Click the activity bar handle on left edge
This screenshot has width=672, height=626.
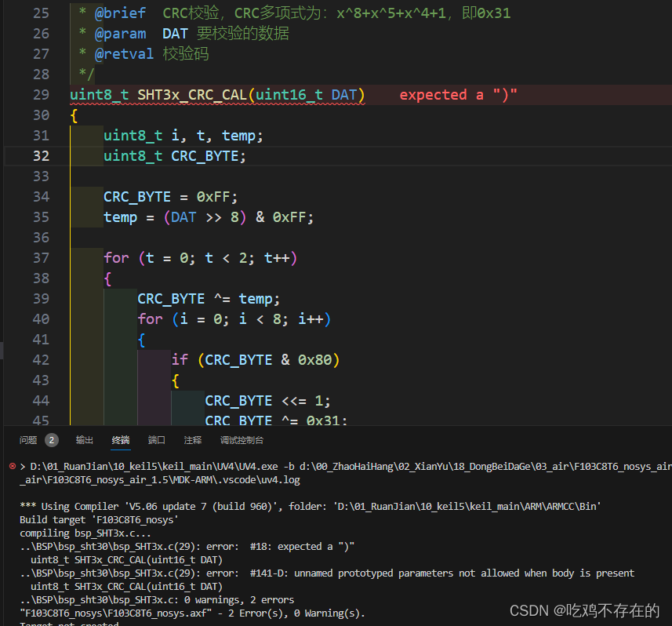[2, 351]
